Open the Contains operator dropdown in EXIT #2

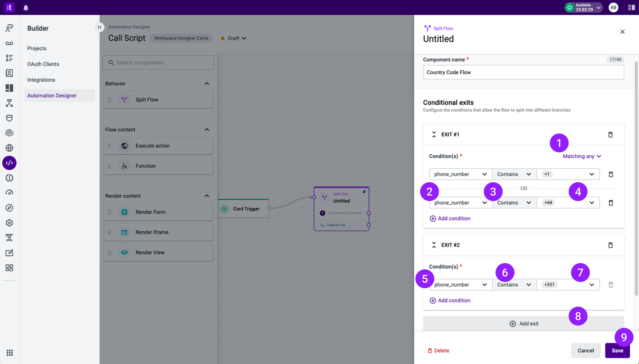tap(513, 285)
